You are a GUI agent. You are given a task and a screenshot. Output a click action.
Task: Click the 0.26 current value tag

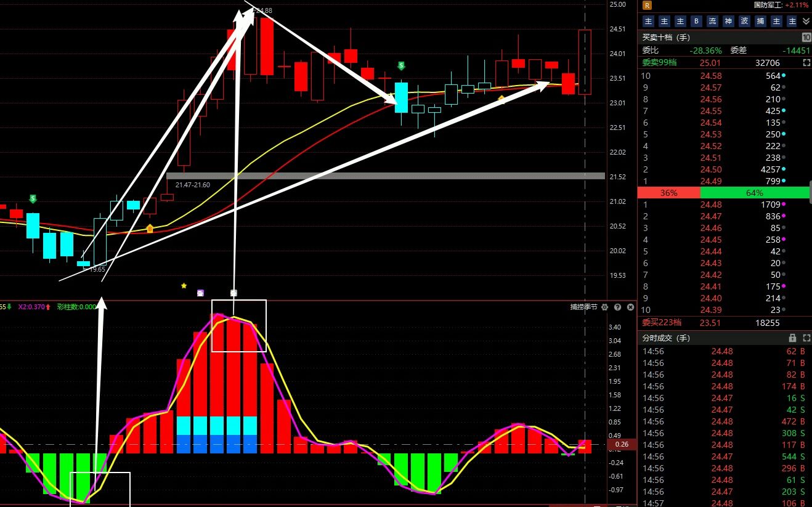tap(622, 444)
